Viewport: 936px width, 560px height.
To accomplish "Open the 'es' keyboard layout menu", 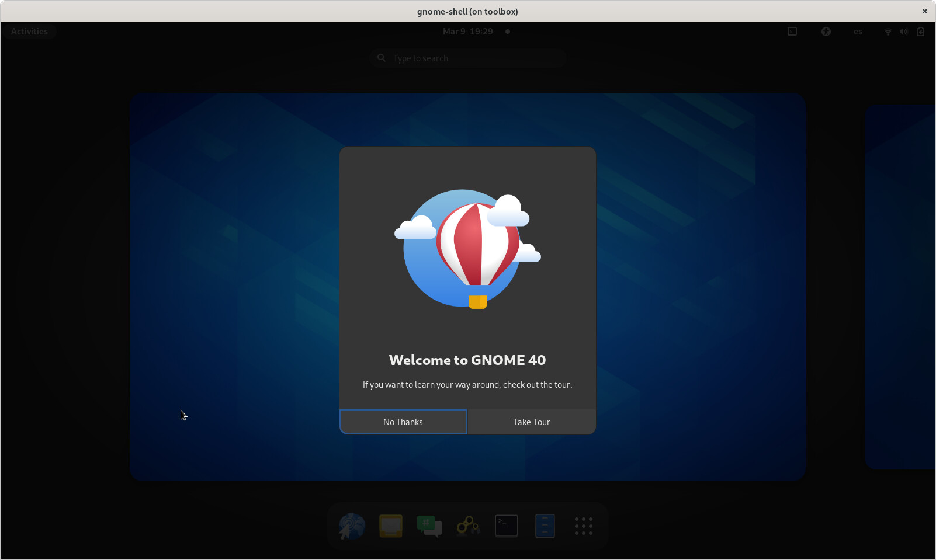I will pyautogui.click(x=857, y=32).
